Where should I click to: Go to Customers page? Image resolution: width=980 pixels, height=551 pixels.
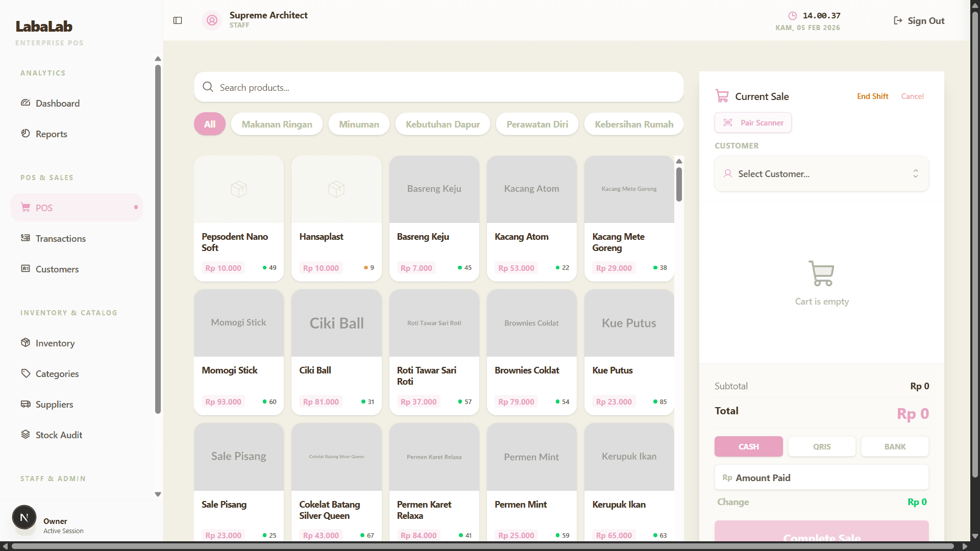77,269
